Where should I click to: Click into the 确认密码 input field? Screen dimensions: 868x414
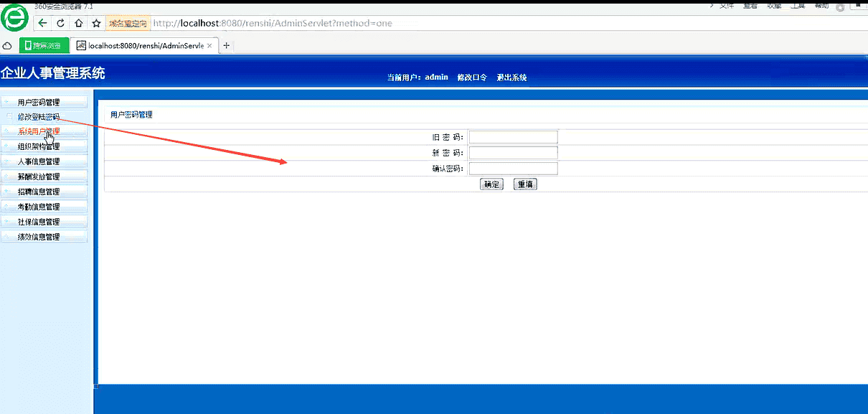(x=513, y=169)
